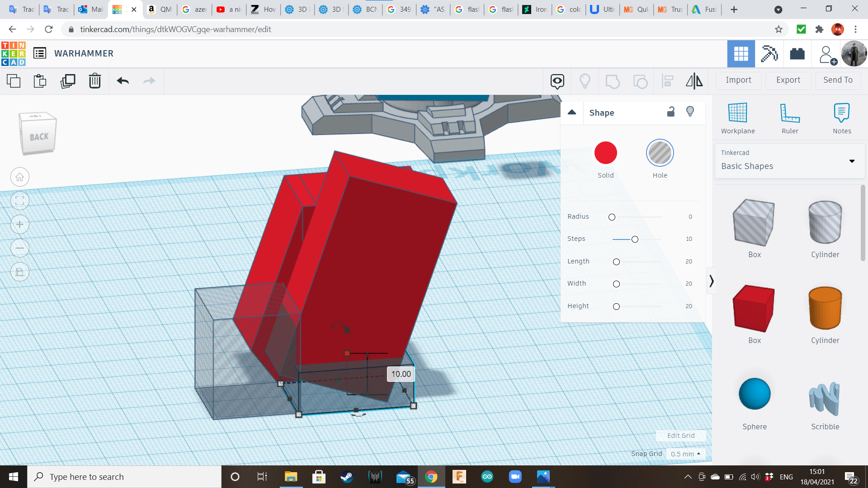
Task: Set shape to Solid red
Action: (x=605, y=153)
